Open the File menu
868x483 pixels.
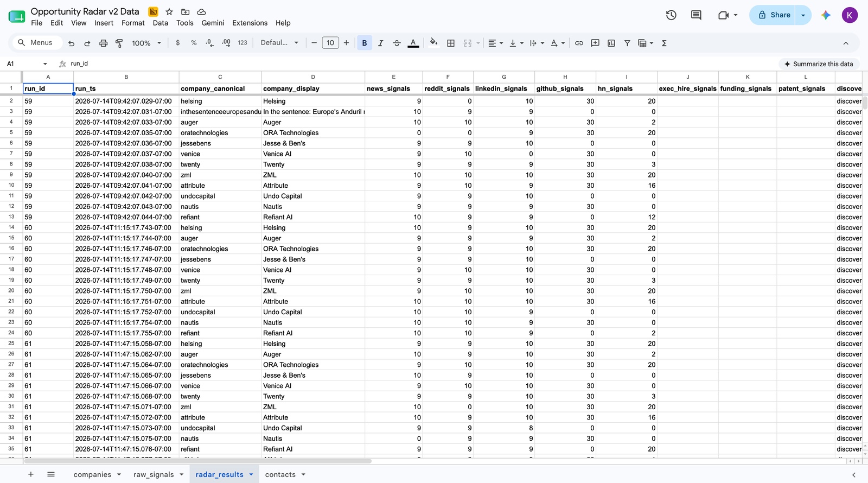(37, 23)
